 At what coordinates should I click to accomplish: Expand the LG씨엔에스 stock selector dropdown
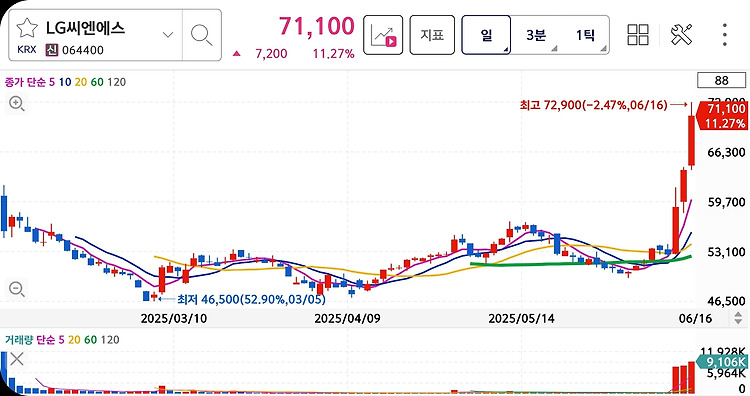pyautogui.click(x=167, y=34)
